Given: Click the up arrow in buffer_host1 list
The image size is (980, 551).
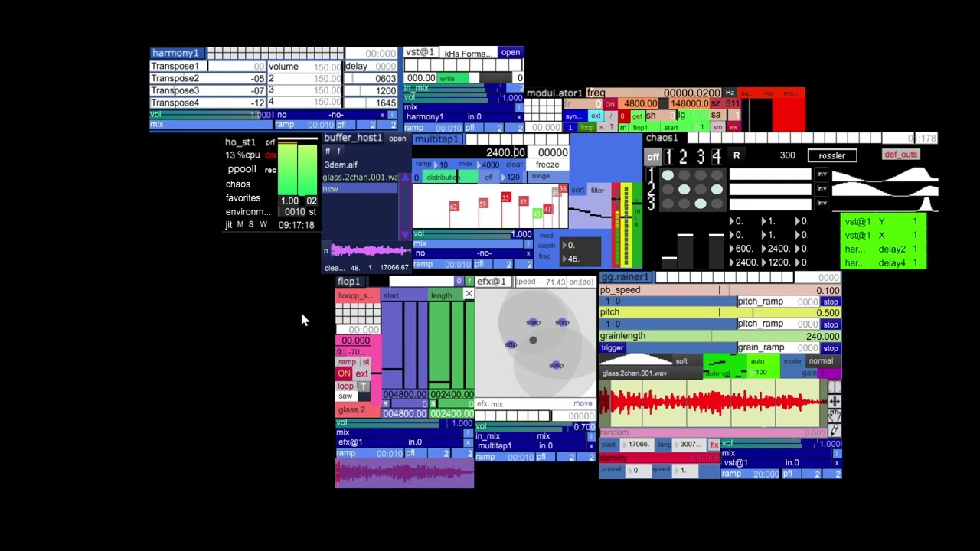Looking at the screenshot, I should (x=405, y=178).
